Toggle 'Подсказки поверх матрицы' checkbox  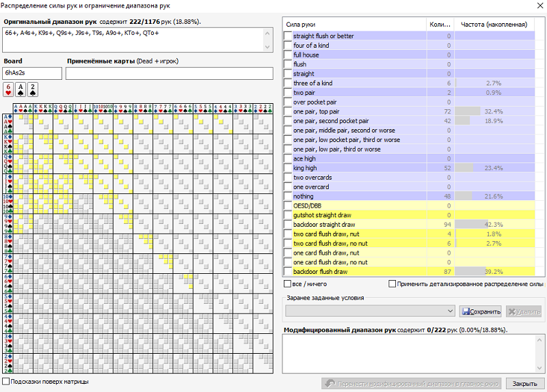click(x=7, y=382)
